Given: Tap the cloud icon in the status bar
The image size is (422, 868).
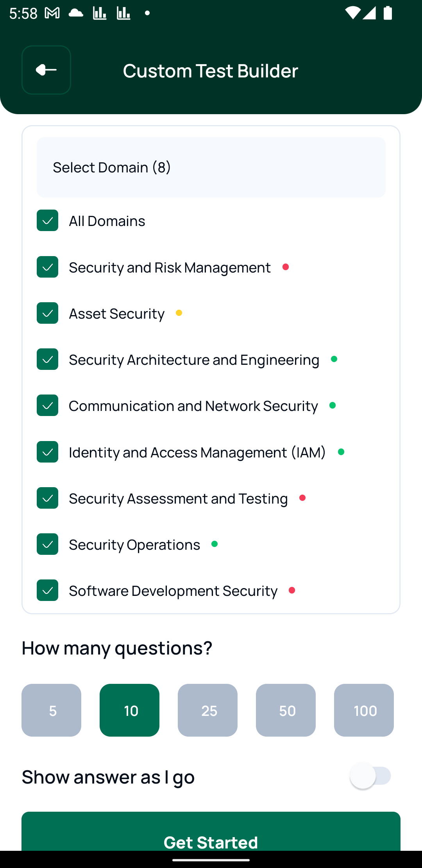Looking at the screenshot, I should [77, 13].
